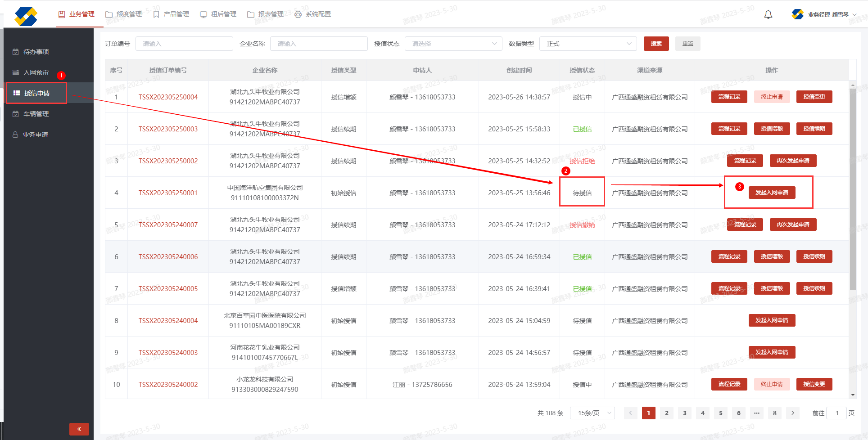Switch to the 额度管理 top menu
868x440 pixels.
pos(124,14)
